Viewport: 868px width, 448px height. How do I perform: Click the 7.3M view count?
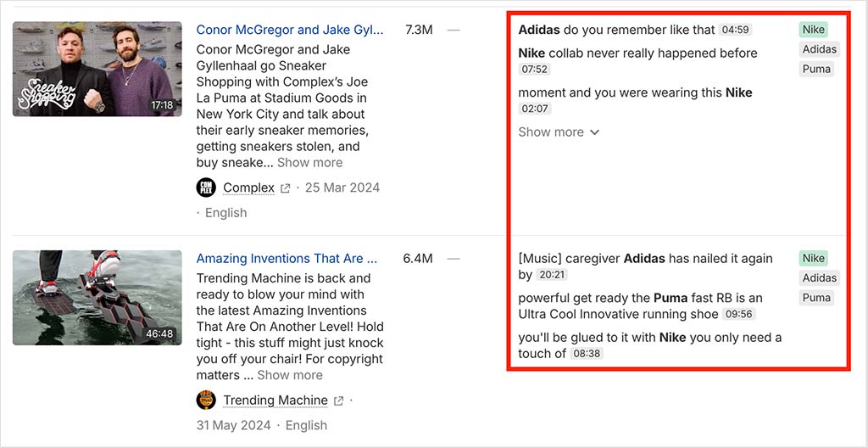[419, 30]
